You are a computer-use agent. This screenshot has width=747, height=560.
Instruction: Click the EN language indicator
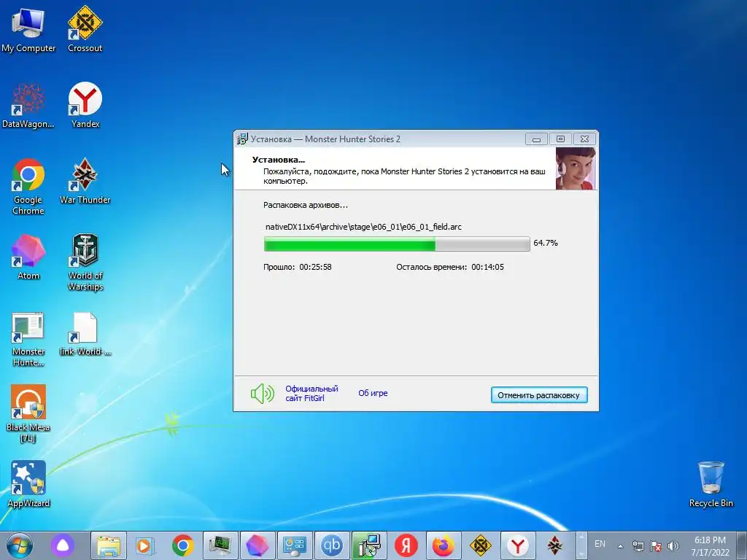pos(600,544)
